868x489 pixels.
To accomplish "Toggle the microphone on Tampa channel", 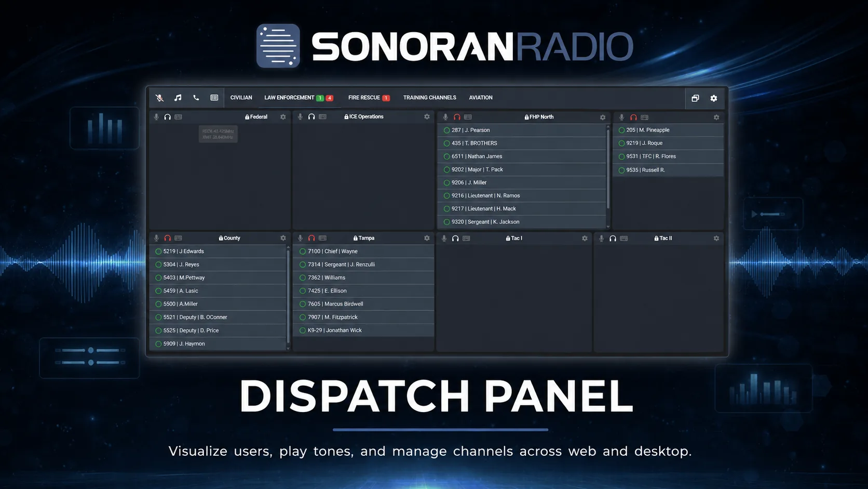I will (300, 238).
